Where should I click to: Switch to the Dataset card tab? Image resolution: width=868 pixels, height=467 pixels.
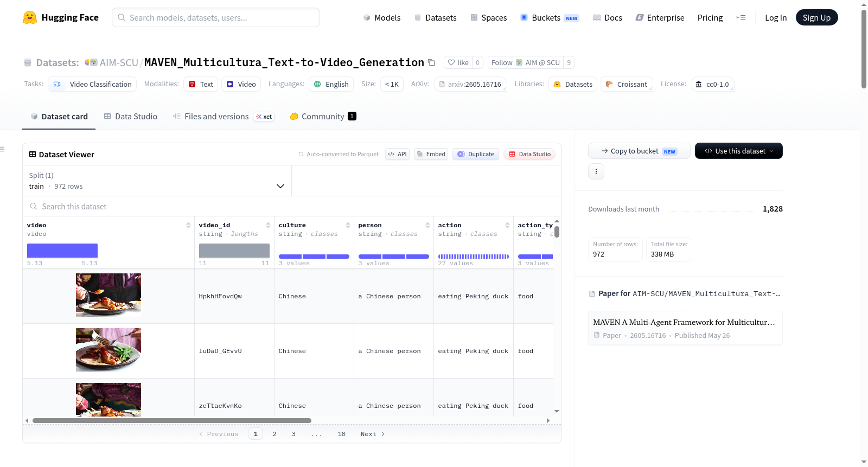point(59,116)
